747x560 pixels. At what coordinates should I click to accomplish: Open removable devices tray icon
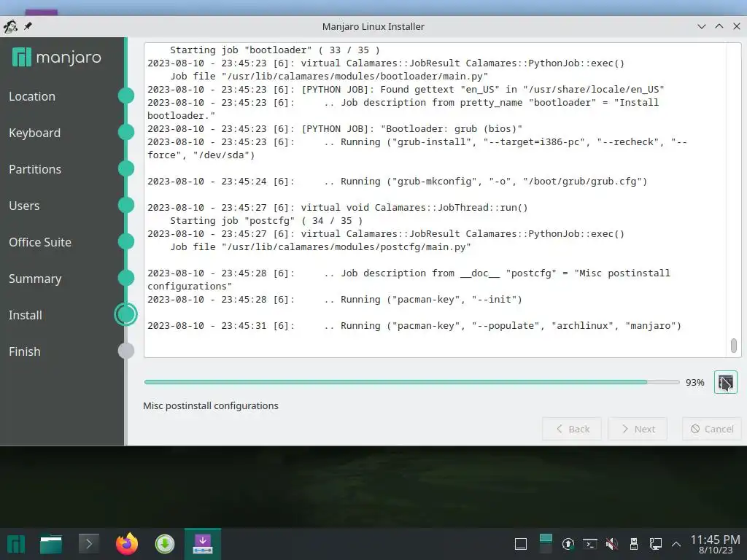tap(634, 544)
